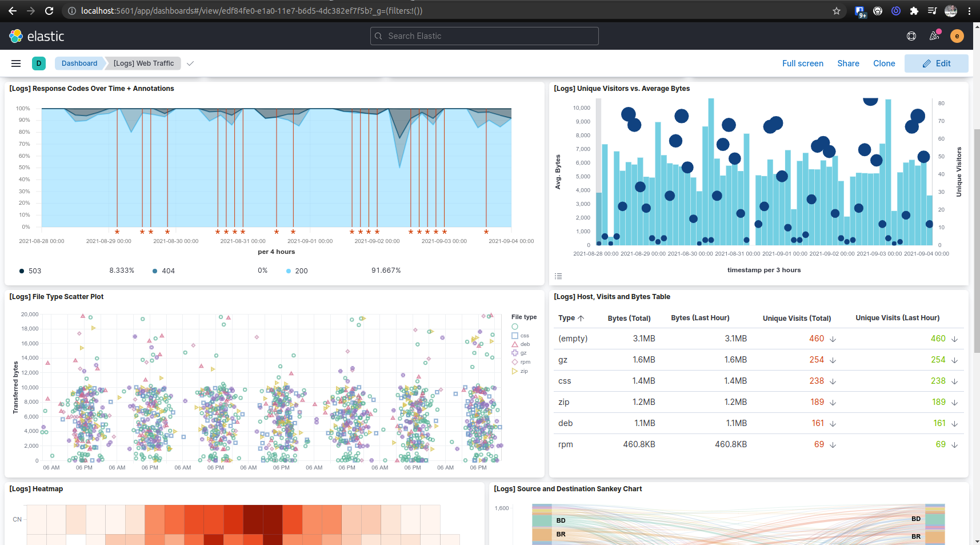The image size is (980, 545).
Task: Toggle legend icon in Unique Visitors panel
Action: (558, 276)
